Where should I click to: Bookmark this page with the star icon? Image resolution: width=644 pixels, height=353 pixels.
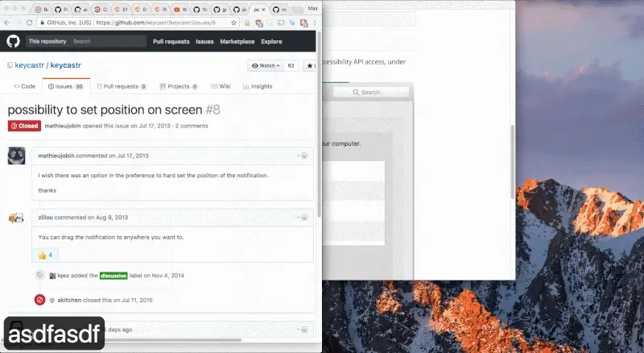(233, 23)
